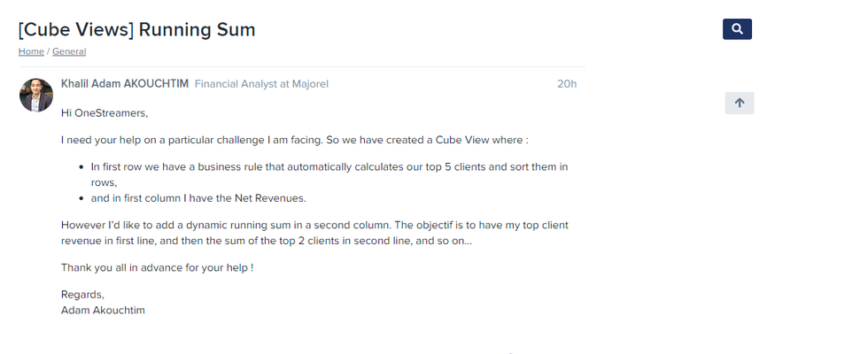Click the bullet about top 5 clients
This screenshot has height=354, width=868.
coord(329,174)
